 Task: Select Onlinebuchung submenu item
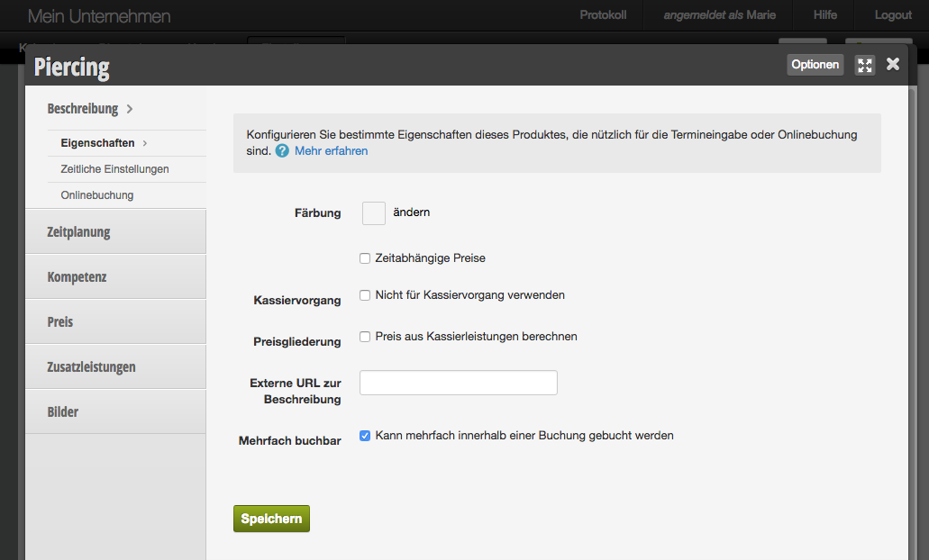[x=97, y=195]
